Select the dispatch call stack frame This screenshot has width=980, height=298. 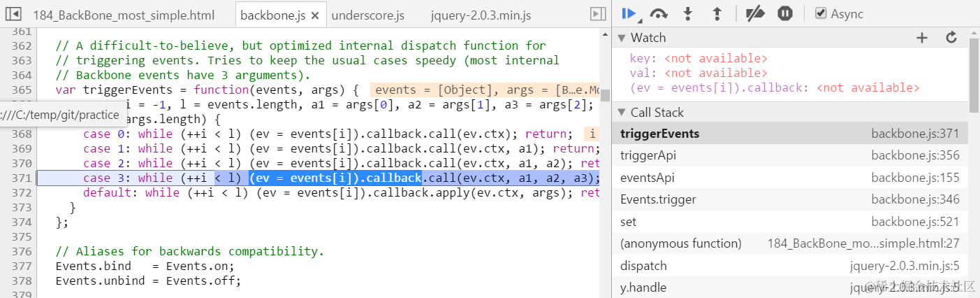(790, 266)
